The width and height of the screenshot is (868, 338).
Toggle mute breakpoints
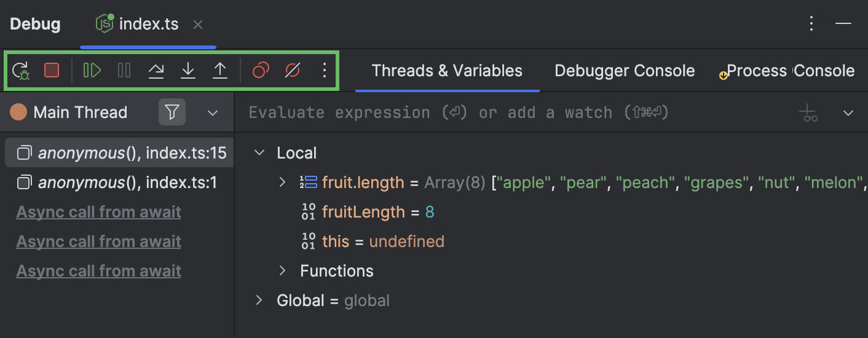(293, 71)
